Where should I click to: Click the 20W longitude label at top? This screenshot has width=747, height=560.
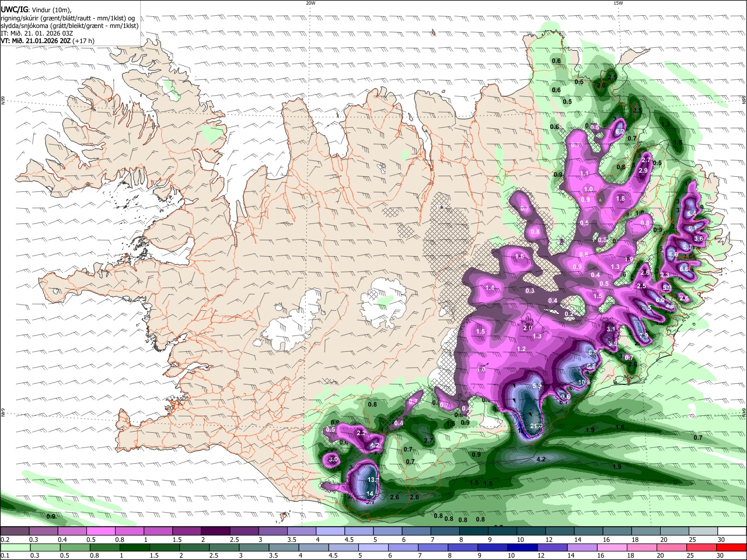(x=310, y=3)
